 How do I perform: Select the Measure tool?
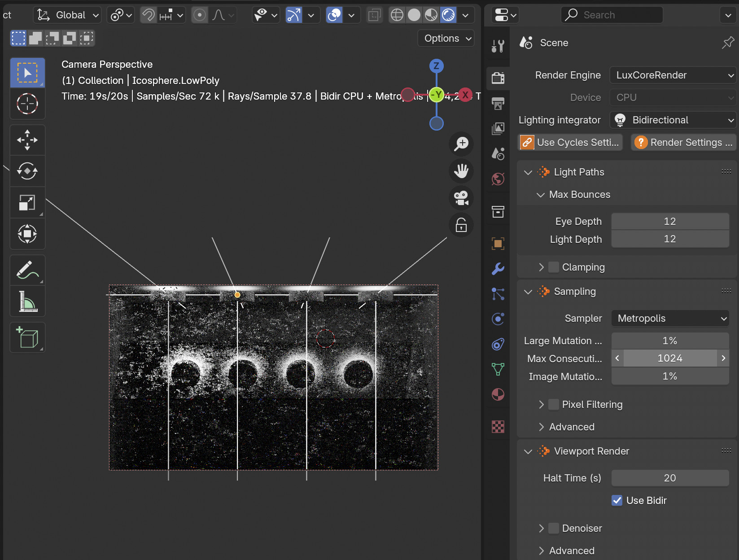pyautogui.click(x=27, y=301)
